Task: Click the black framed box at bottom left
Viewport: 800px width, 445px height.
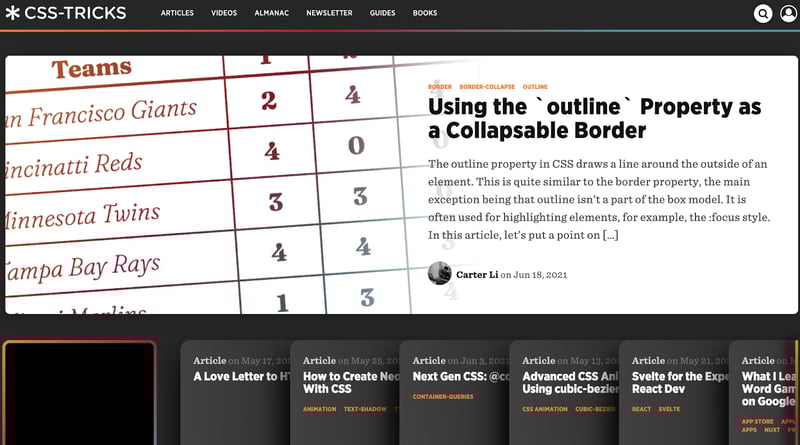Action: tap(79, 393)
